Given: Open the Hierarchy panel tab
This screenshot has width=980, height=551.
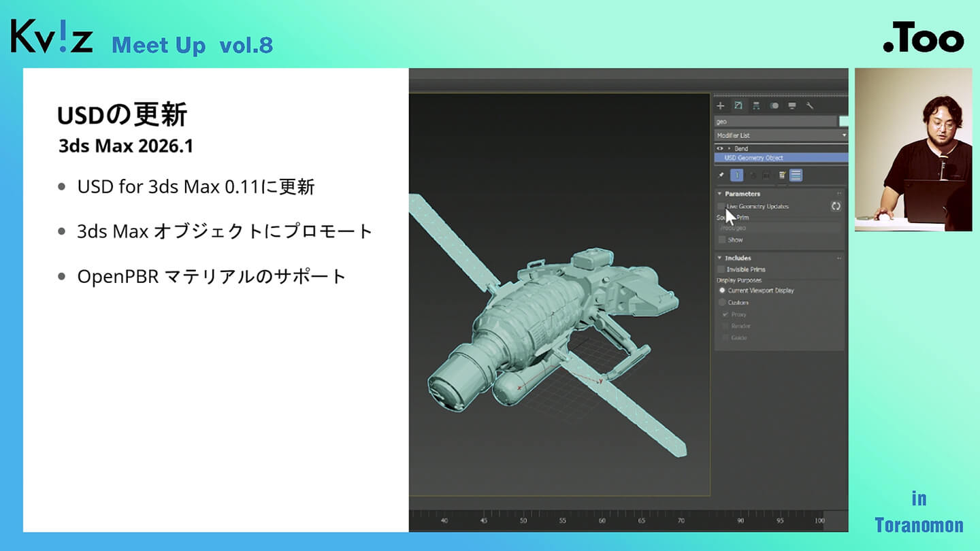Looking at the screenshot, I should (756, 106).
